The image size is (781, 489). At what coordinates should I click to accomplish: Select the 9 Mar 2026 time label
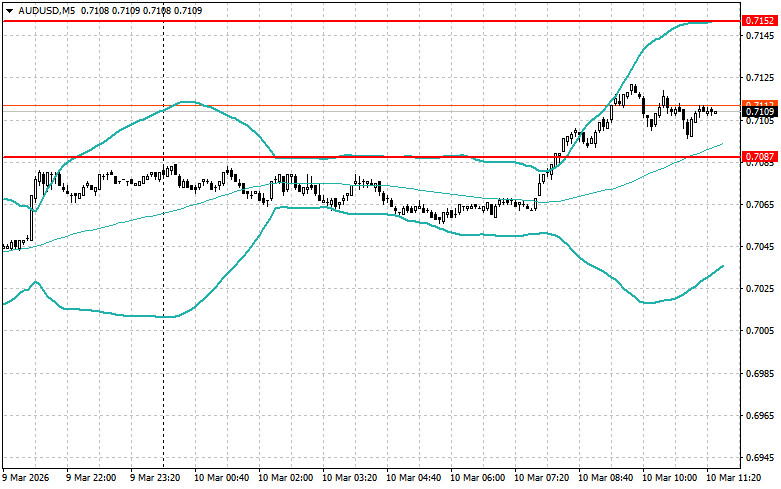tap(26, 478)
